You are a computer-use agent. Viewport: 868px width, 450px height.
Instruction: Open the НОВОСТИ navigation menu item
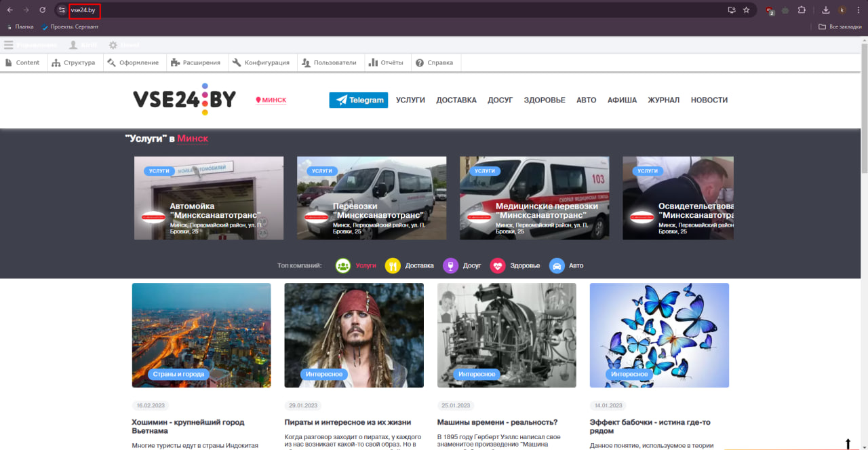click(709, 100)
